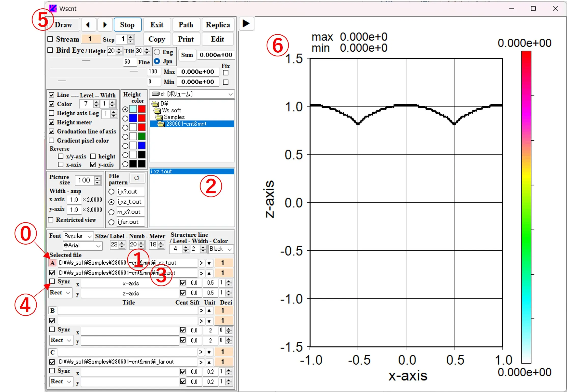Enable the Restricted view checkbox

coord(51,220)
